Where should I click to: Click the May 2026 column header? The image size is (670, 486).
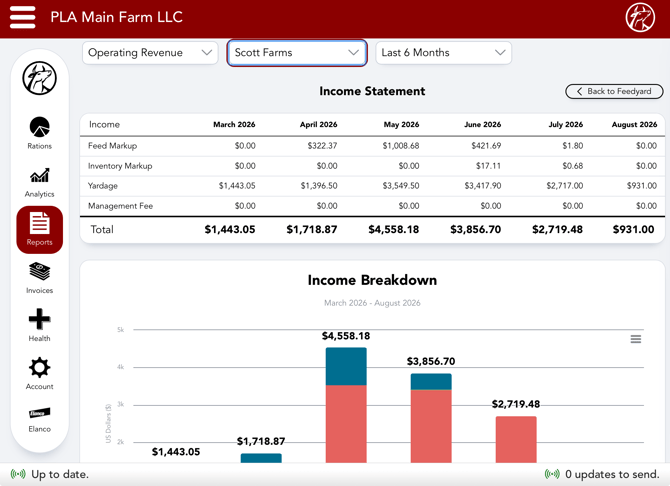tap(401, 124)
